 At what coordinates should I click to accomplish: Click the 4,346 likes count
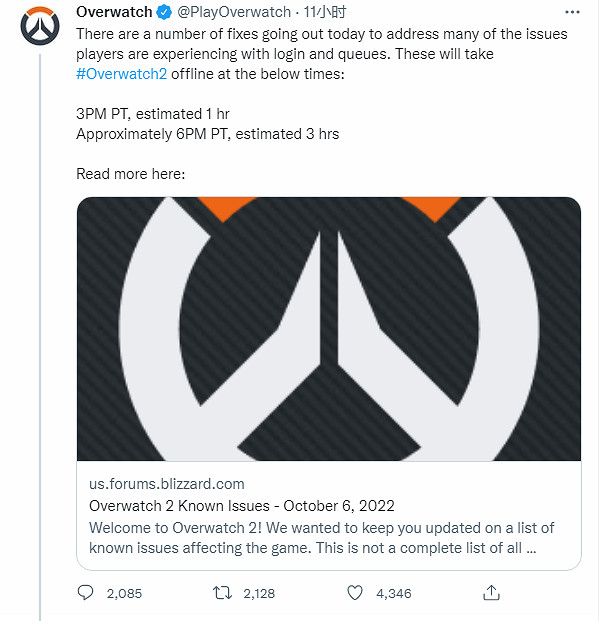(393, 594)
